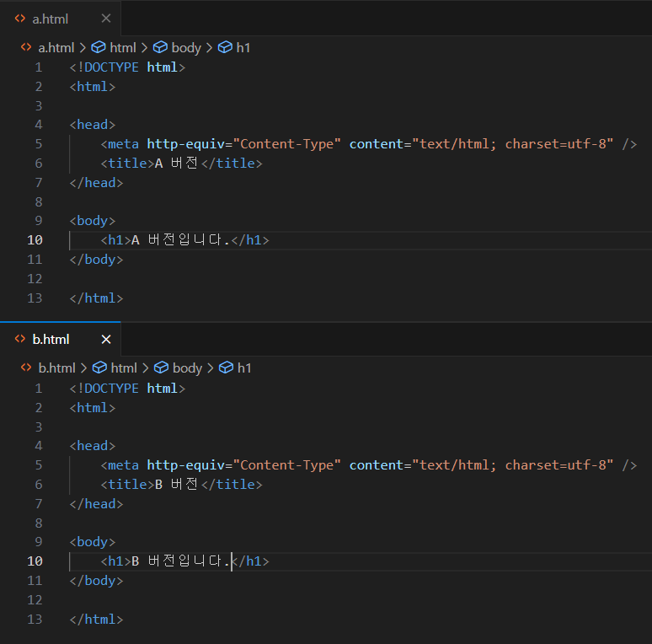
Task: Click the a.html file icon in top tab
Action: 20,19
